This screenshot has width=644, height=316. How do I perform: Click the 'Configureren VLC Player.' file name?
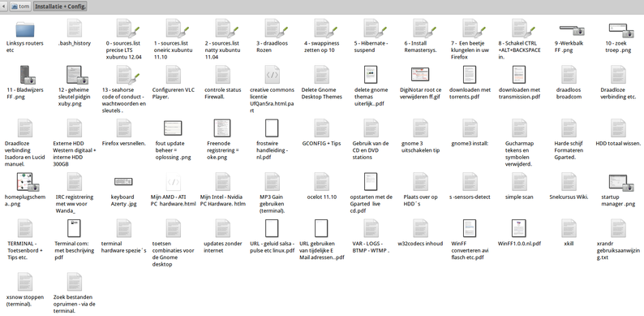pyautogui.click(x=173, y=93)
